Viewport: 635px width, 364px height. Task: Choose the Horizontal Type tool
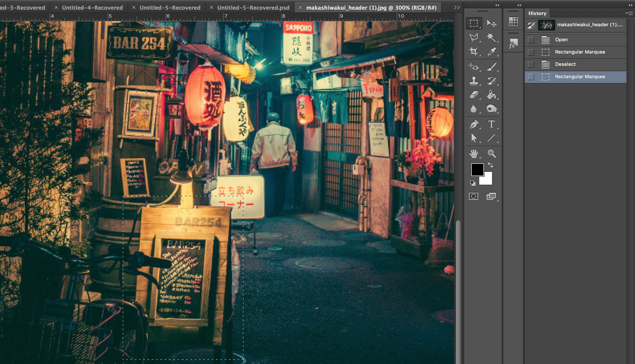pos(492,124)
